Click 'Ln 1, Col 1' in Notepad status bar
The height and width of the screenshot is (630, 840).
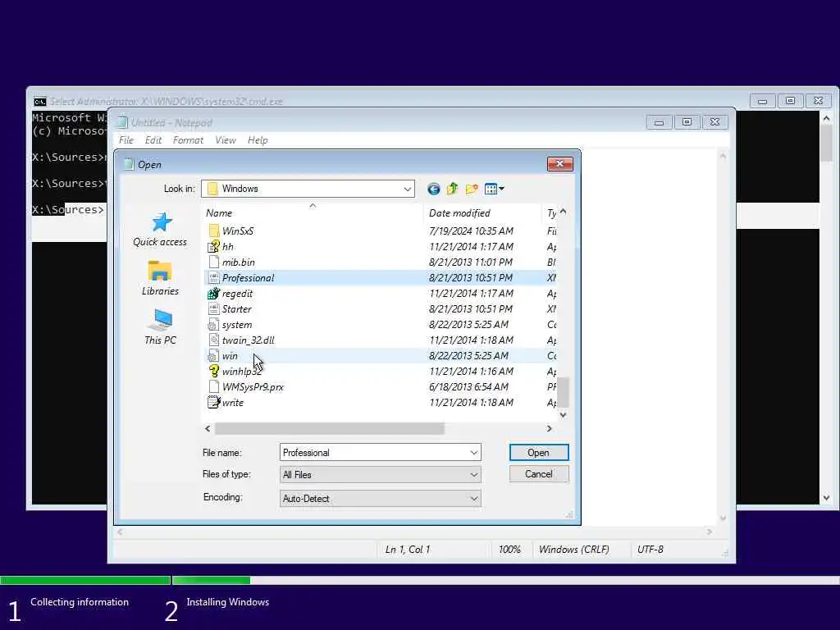[408, 550]
